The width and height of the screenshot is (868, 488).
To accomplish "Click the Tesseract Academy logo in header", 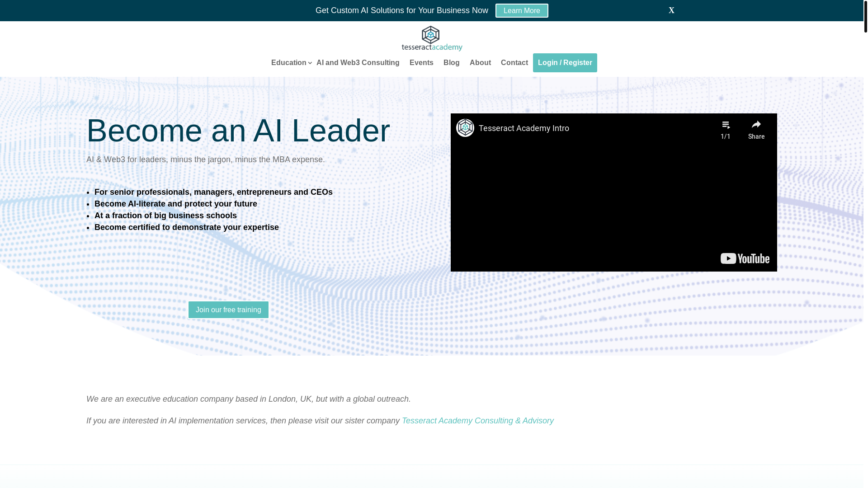I will click(432, 38).
